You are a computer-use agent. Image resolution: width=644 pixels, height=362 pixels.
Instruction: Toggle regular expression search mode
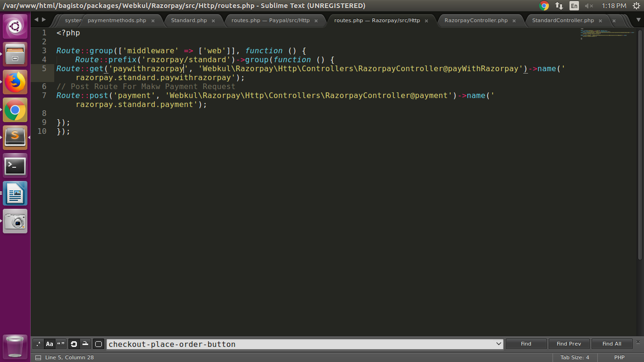tap(38, 344)
